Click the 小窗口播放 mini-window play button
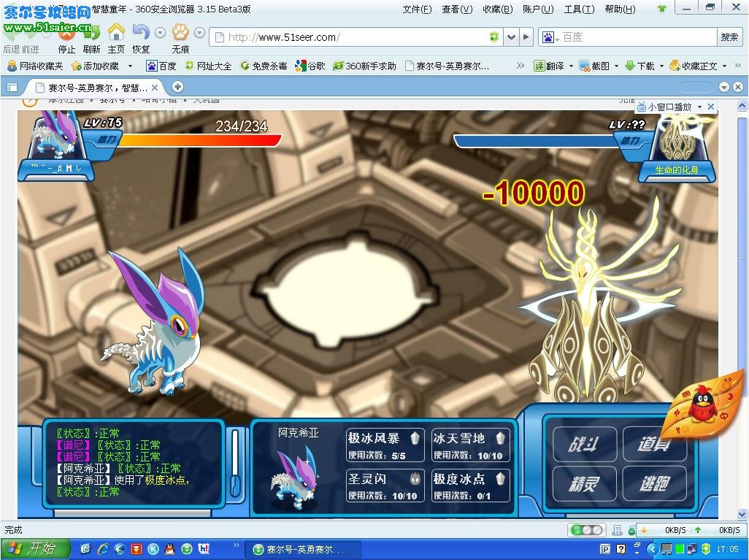 click(x=665, y=107)
